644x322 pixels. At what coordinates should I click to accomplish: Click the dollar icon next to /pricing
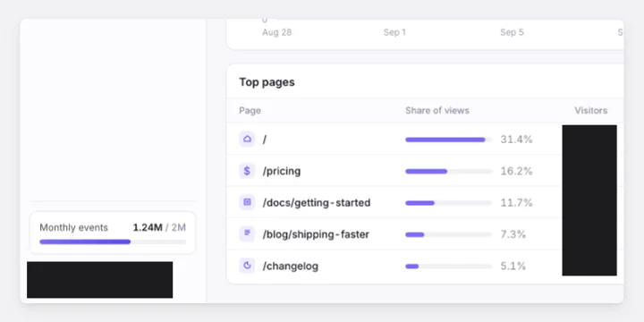coord(247,171)
